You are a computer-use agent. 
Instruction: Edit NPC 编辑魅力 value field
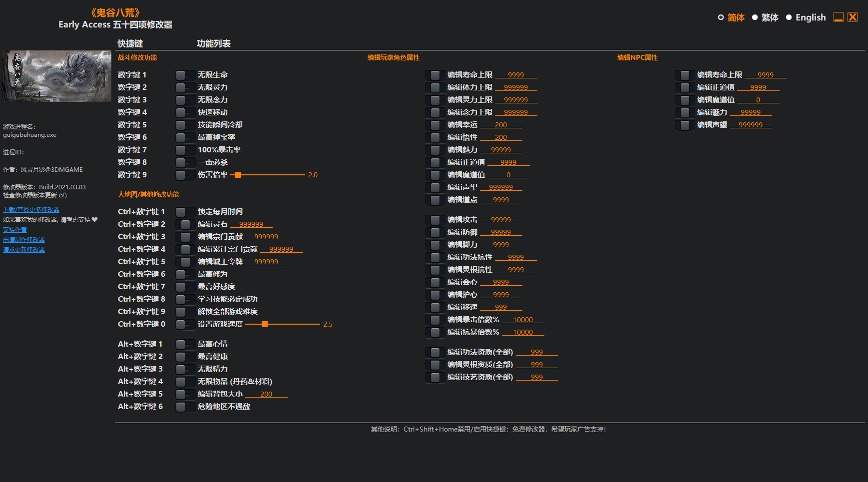[x=751, y=112]
